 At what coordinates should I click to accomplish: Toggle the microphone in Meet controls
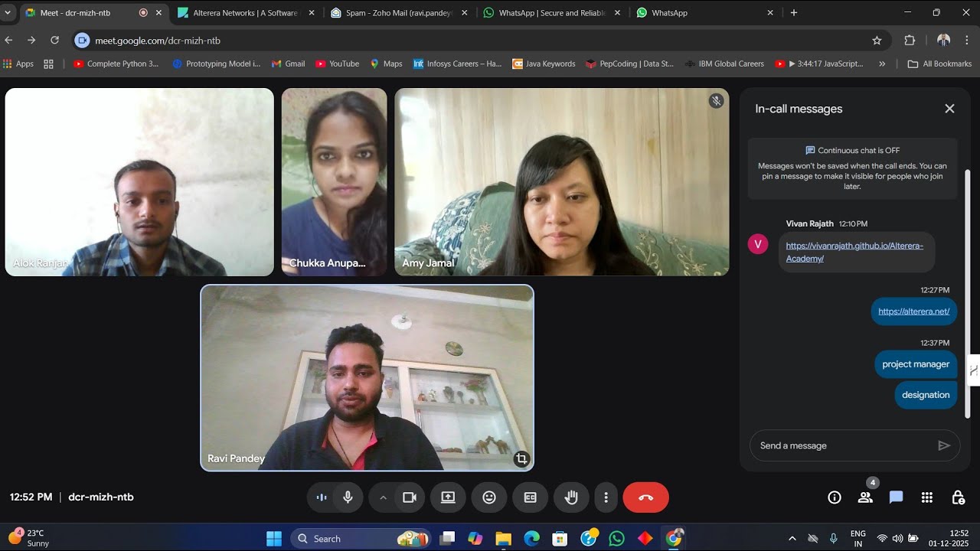coord(348,497)
